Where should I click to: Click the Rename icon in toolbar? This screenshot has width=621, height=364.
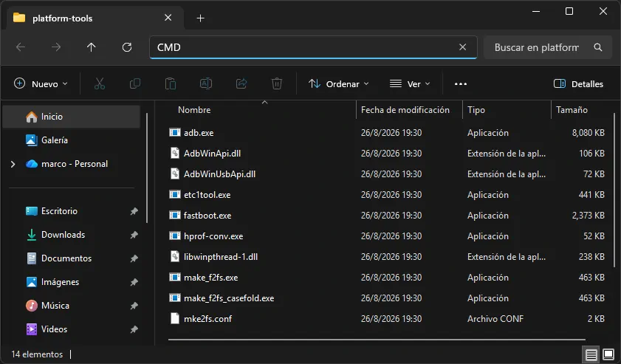[x=206, y=83]
